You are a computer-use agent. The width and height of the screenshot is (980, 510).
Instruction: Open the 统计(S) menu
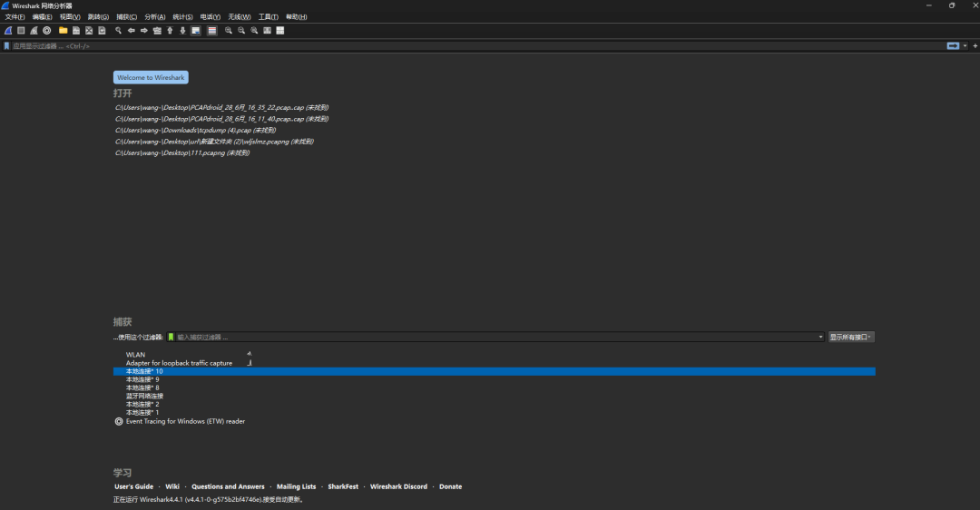coord(182,17)
